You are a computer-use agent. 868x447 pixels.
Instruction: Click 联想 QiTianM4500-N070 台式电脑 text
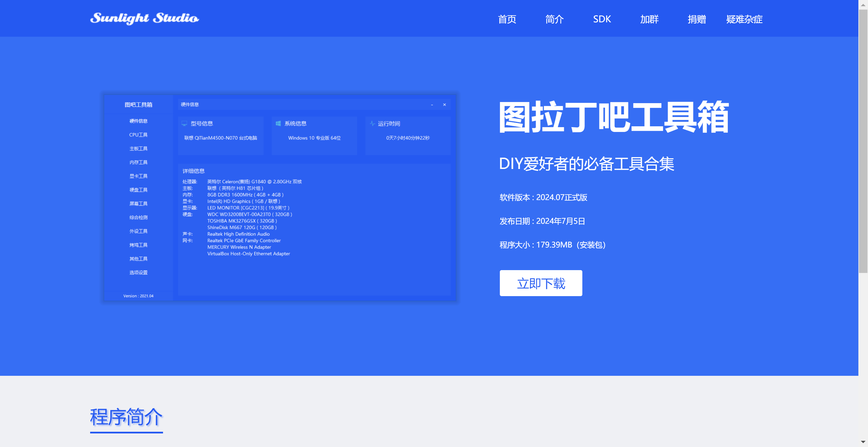(x=221, y=138)
